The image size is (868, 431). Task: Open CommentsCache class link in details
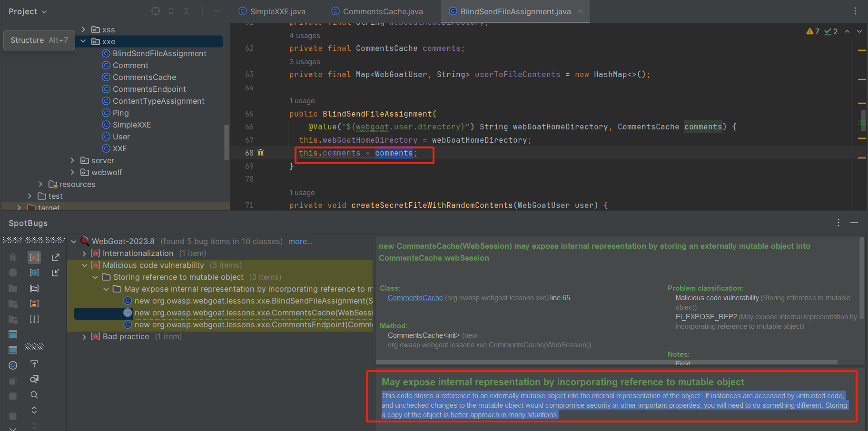pyautogui.click(x=415, y=298)
